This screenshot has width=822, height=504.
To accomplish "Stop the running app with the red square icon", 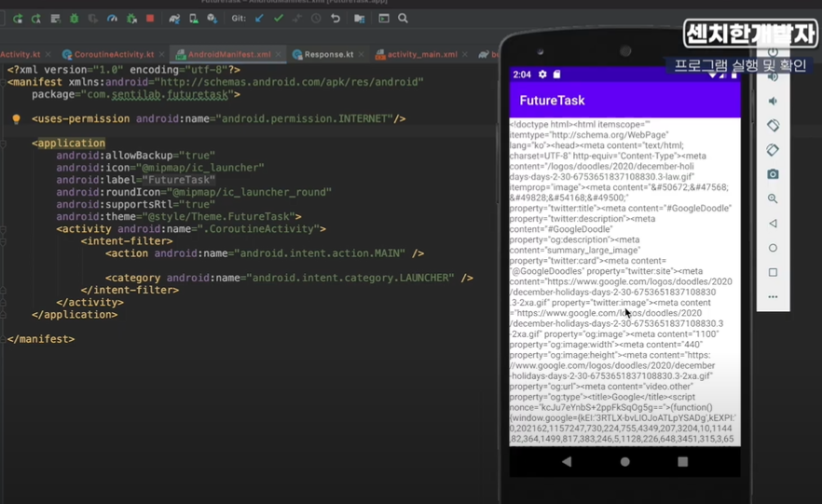I will coord(150,19).
